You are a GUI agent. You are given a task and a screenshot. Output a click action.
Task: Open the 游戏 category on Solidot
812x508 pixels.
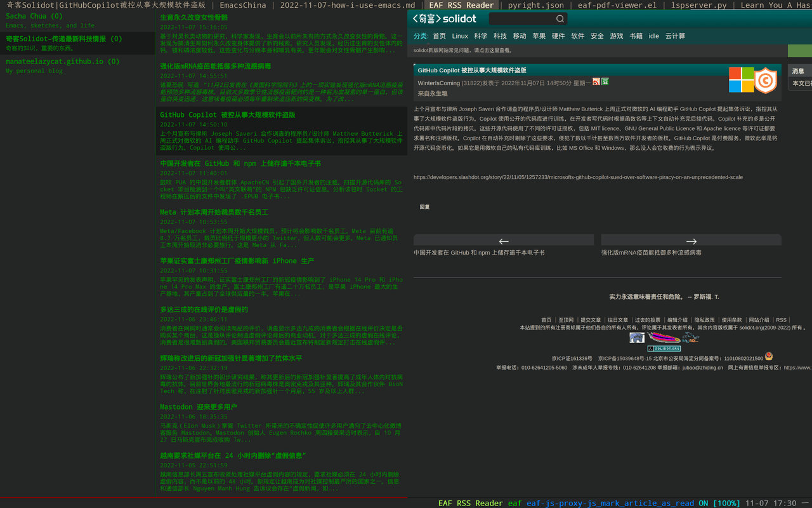pos(617,36)
